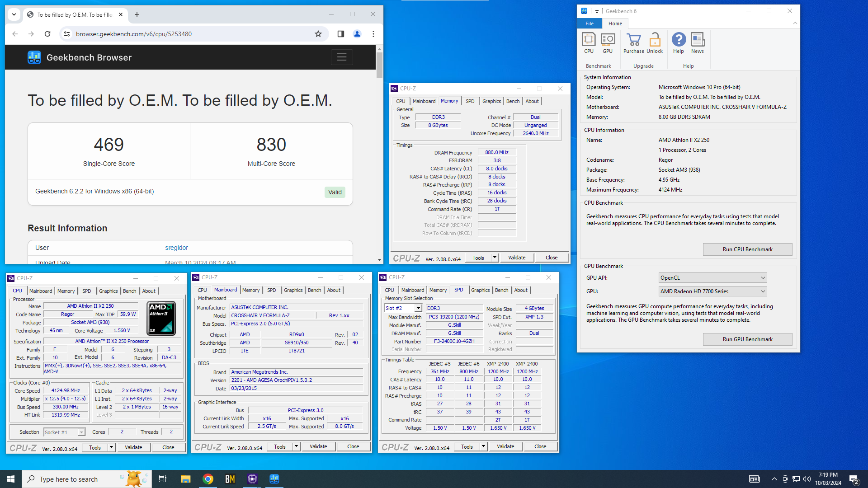Image resolution: width=868 pixels, height=488 pixels.
Task: Switch to Chrome on the taskbar
Action: coord(208,479)
